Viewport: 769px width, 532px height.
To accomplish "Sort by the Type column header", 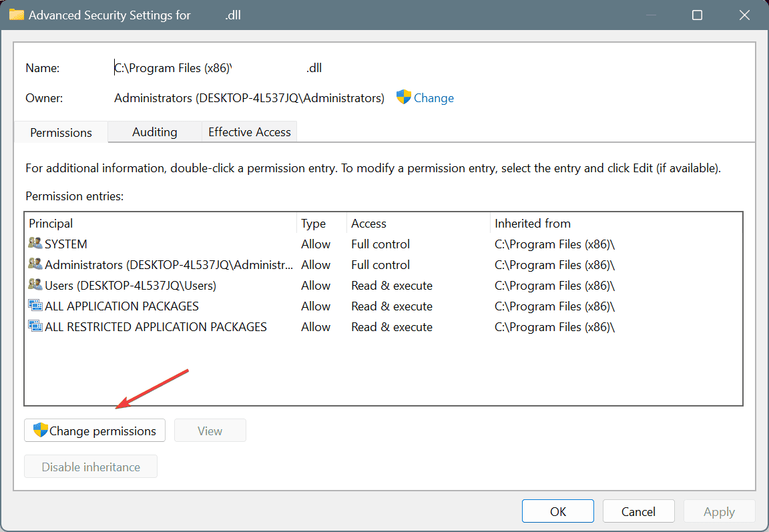I will [x=322, y=224].
